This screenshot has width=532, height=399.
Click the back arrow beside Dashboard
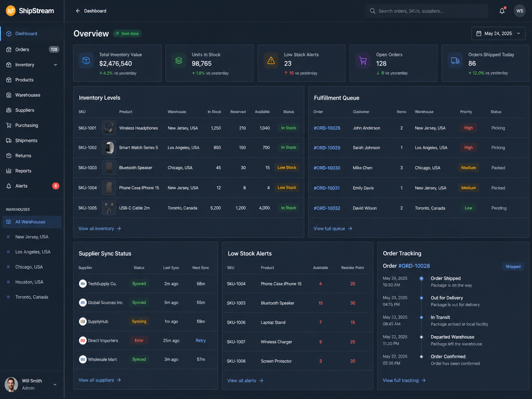tap(78, 11)
